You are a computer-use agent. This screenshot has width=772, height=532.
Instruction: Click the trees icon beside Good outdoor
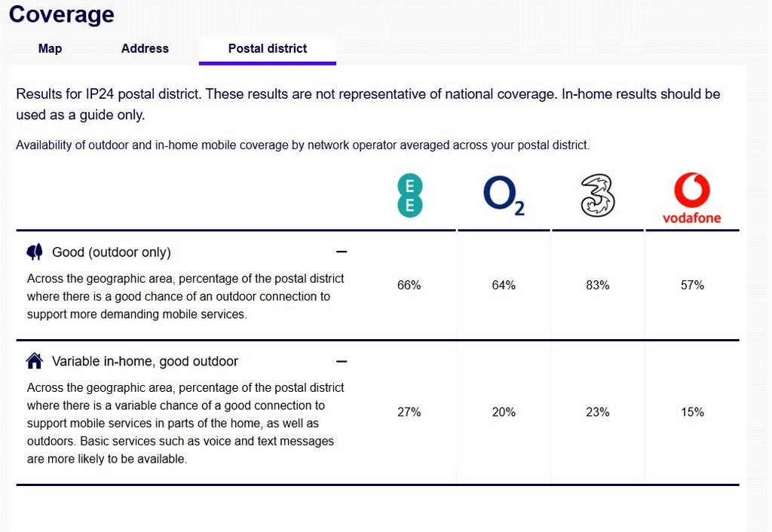coord(35,252)
